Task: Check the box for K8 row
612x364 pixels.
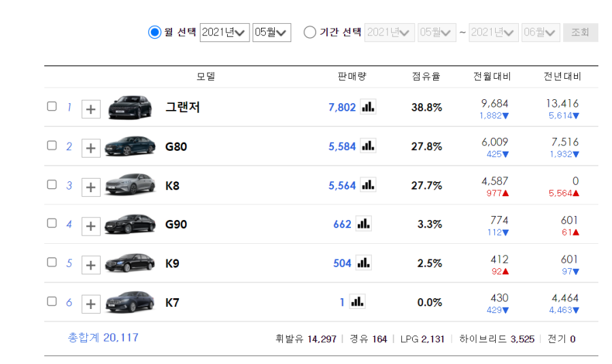Action: pos(52,184)
